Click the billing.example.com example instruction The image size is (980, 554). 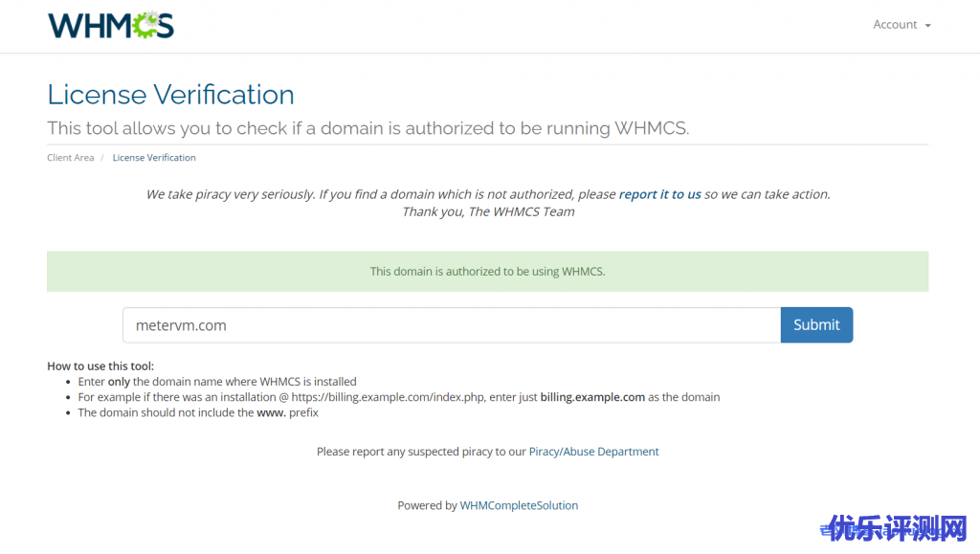(399, 397)
